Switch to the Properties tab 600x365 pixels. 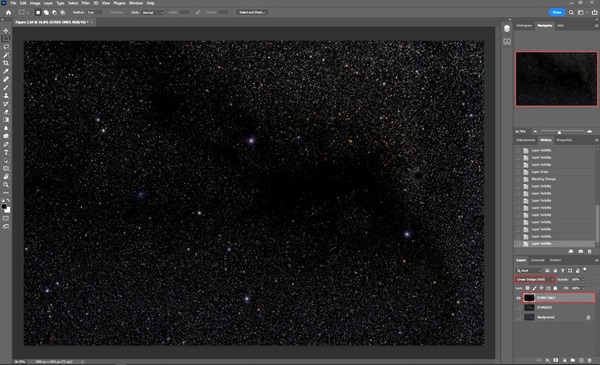(564, 140)
